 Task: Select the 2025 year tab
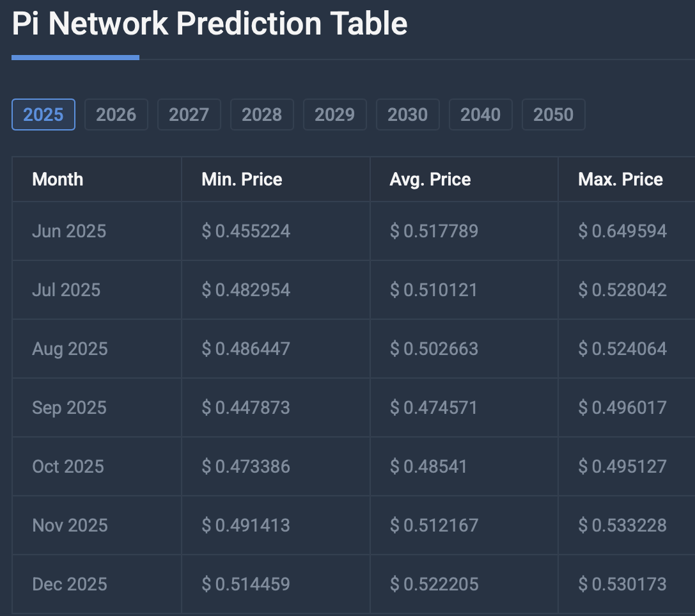43,115
